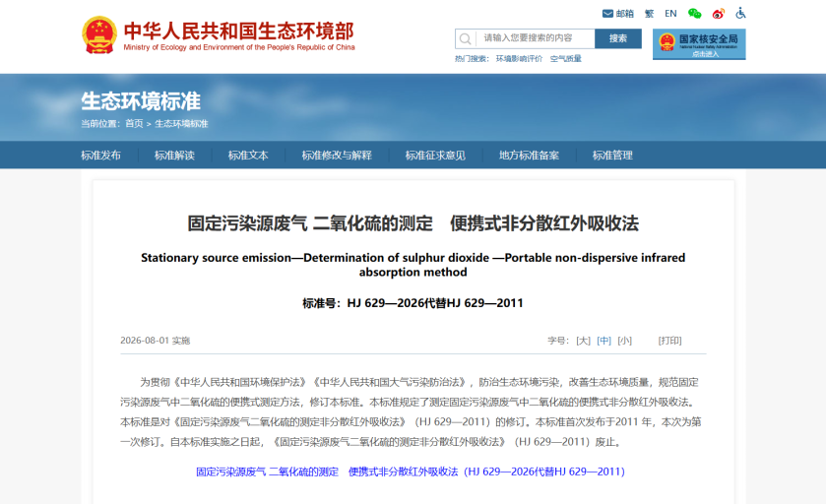
Task: Open the 标准管理 menu item
Action: point(612,156)
